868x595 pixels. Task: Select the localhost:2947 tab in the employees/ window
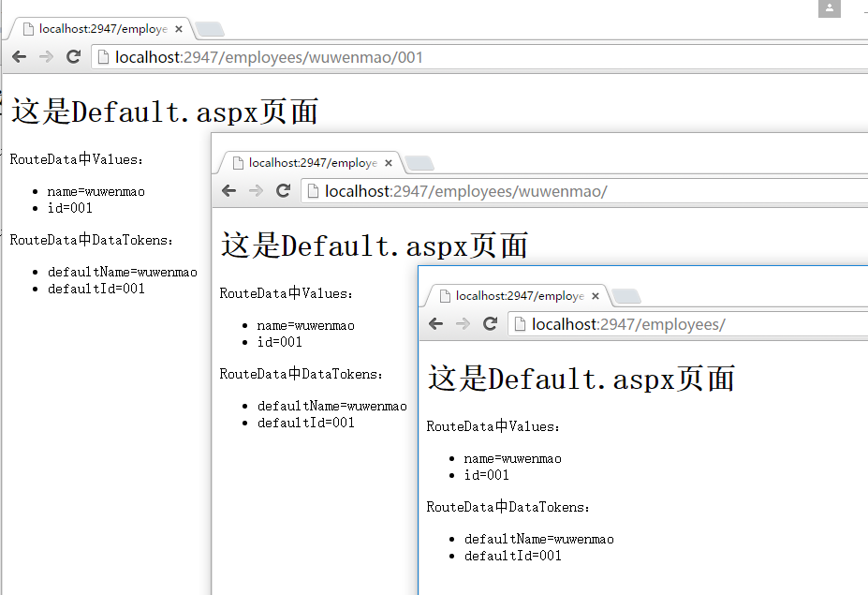519,296
